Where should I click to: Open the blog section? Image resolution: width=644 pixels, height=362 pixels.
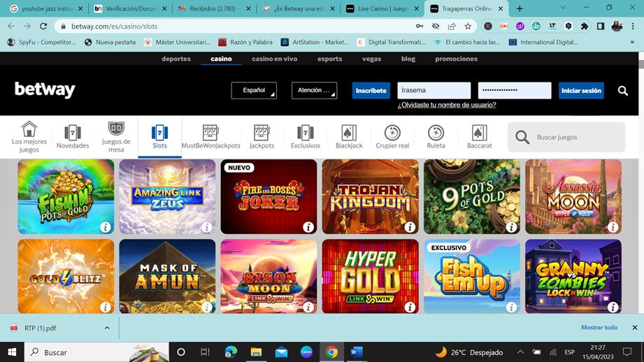tap(408, 59)
